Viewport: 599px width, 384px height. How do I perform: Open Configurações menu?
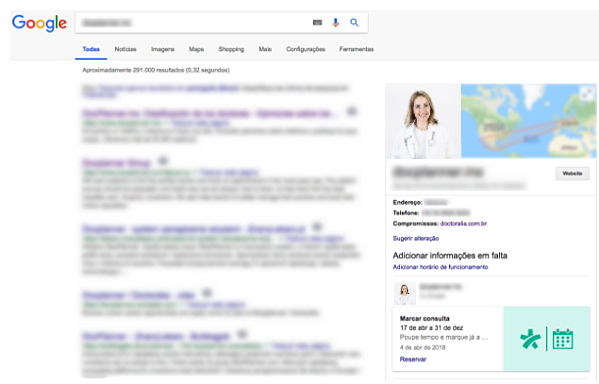click(306, 49)
